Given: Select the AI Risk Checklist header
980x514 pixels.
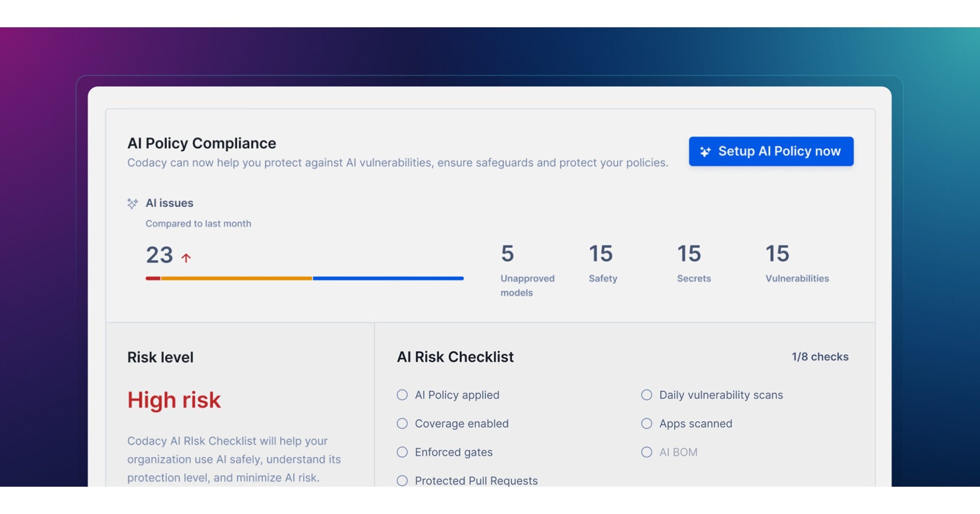Looking at the screenshot, I should (x=456, y=357).
